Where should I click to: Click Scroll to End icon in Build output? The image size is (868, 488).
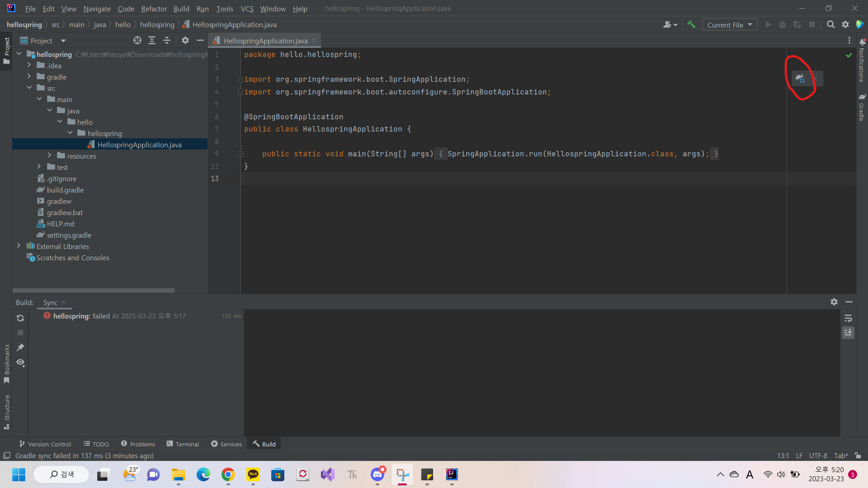(x=848, y=333)
